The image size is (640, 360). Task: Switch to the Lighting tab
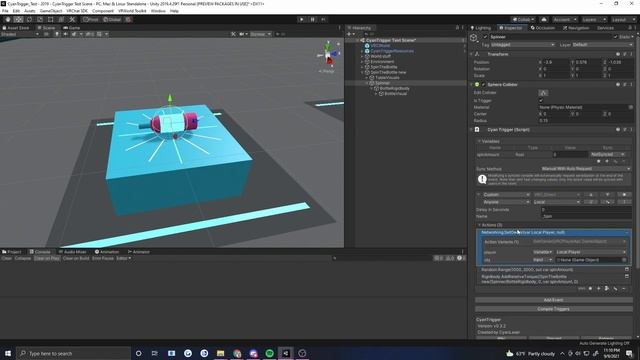pos(480,28)
